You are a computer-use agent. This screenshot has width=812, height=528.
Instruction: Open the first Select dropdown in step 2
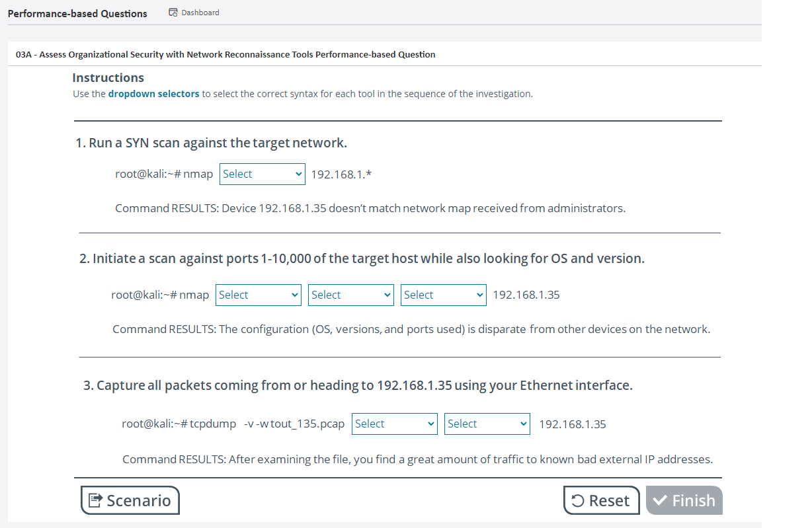(258, 295)
